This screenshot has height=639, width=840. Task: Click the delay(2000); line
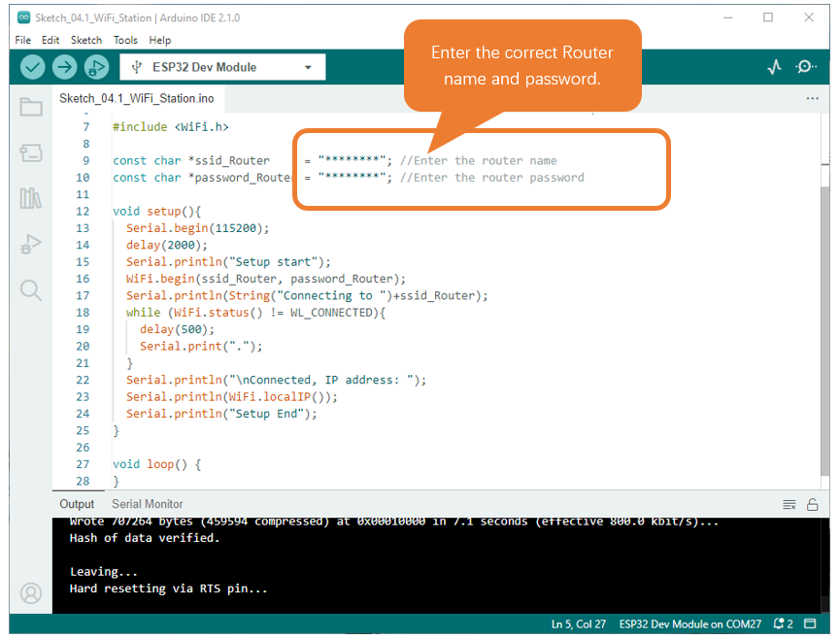pyautogui.click(x=167, y=245)
